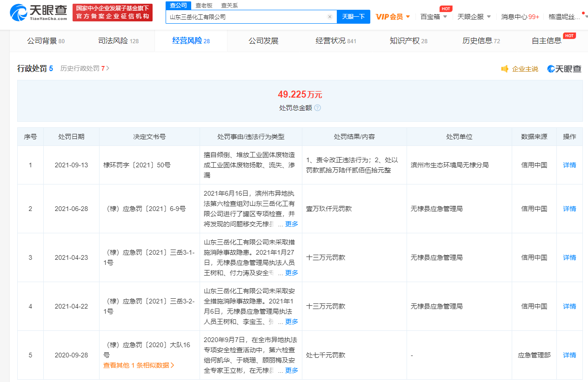The width and height of the screenshot is (588, 382).
Task: Click the 壹万玖仟元罚款 penalty result
Action: click(329, 209)
